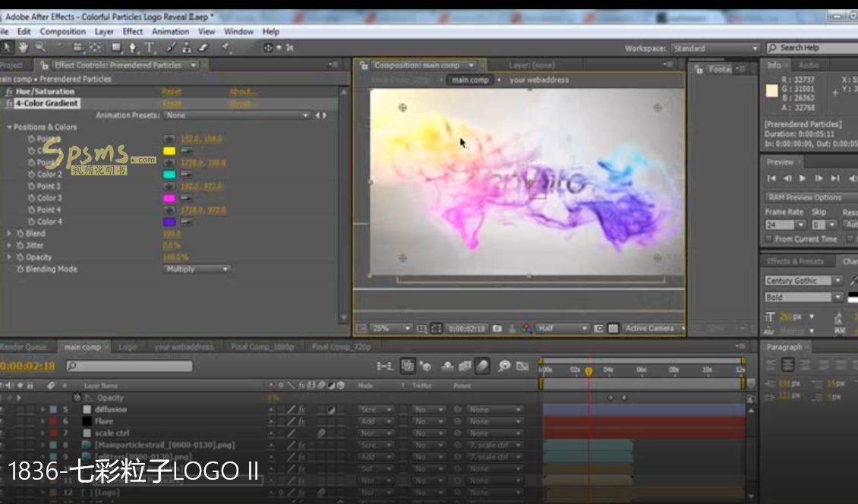Toggle Motion Blur enable button in timeline
The height and width of the screenshot is (504, 858).
tap(482, 366)
